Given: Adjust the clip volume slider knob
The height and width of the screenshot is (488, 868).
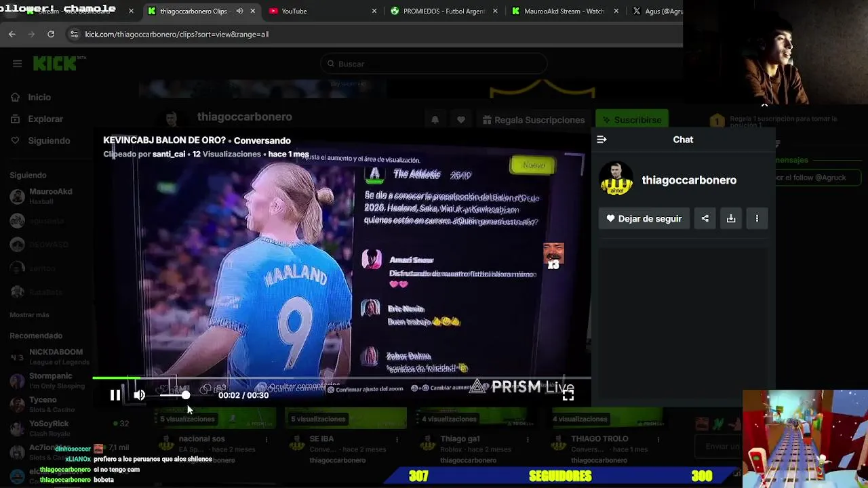Looking at the screenshot, I should coord(185,395).
